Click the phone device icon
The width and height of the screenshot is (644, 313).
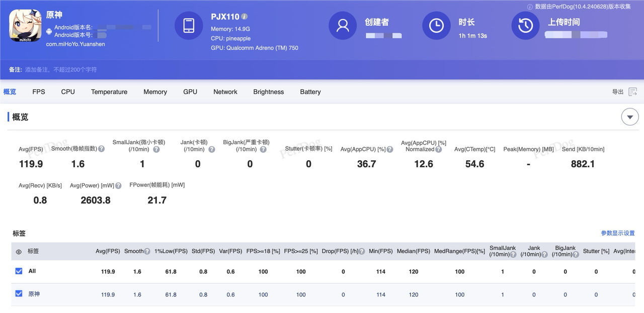pos(189,26)
